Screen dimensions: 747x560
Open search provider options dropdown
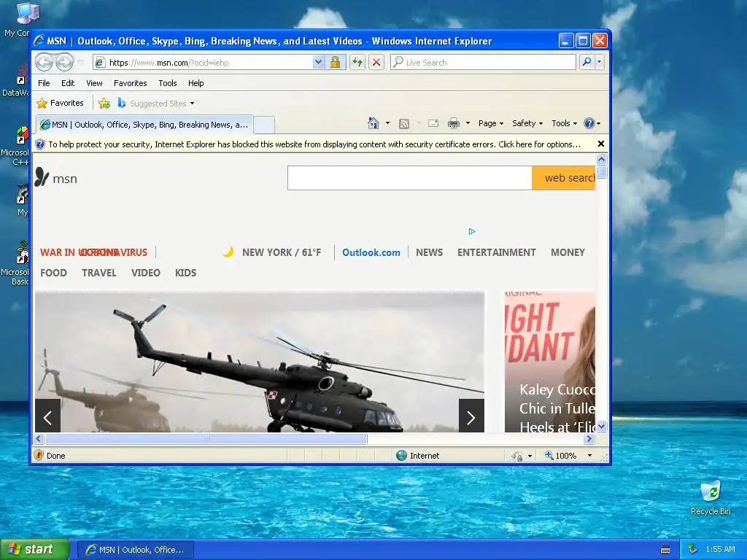[600, 63]
